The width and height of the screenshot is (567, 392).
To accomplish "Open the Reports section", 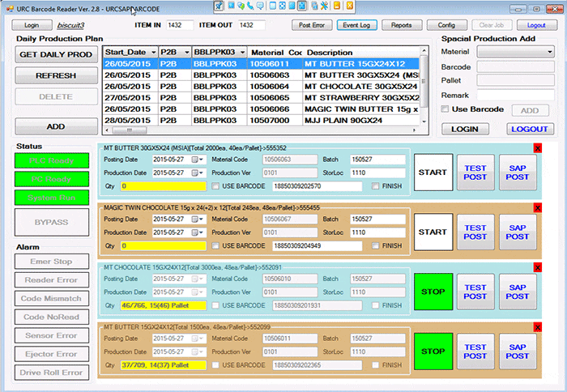I will pos(402,25).
